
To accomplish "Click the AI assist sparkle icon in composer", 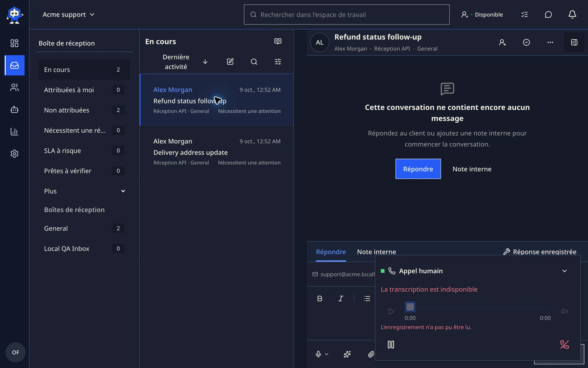I will click(x=347, y=354).
